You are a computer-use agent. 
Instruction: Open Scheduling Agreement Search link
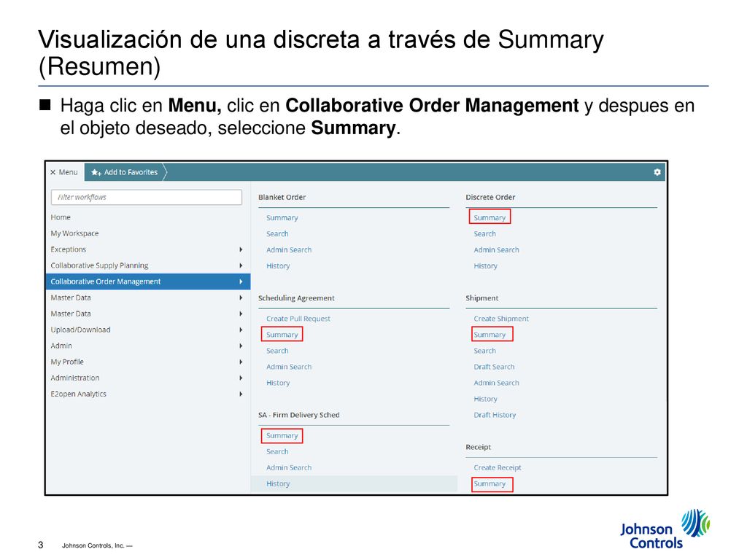tap(277, 351)
